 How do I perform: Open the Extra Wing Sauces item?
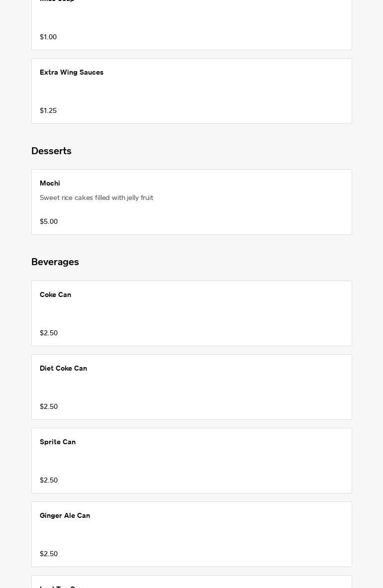(72, 73)
